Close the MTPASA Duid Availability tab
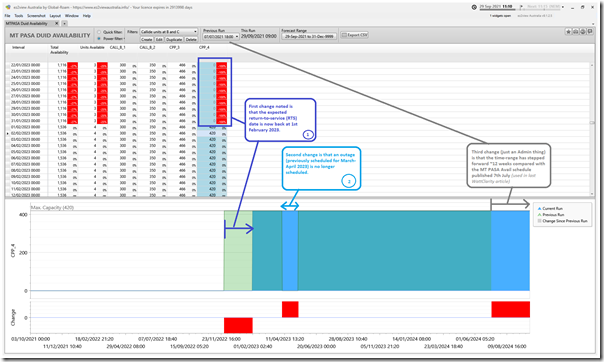 (x=57, y=23)
